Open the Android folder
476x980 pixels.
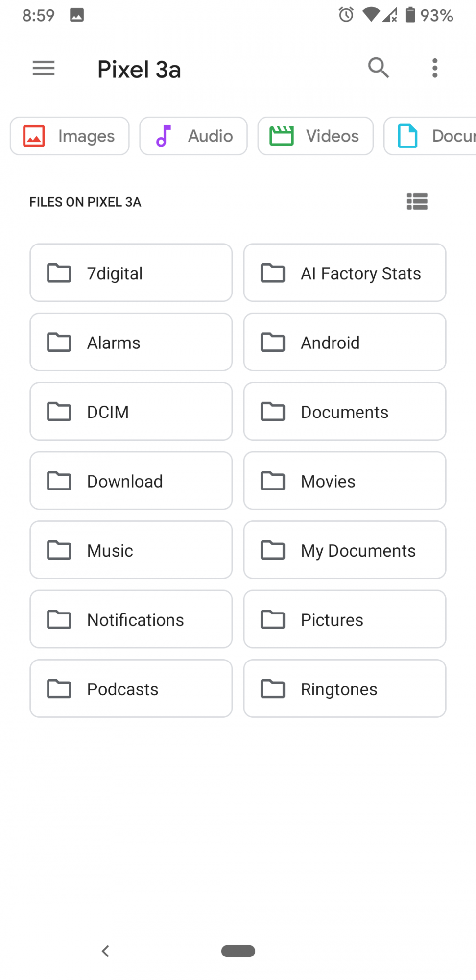tap(345, 343)
